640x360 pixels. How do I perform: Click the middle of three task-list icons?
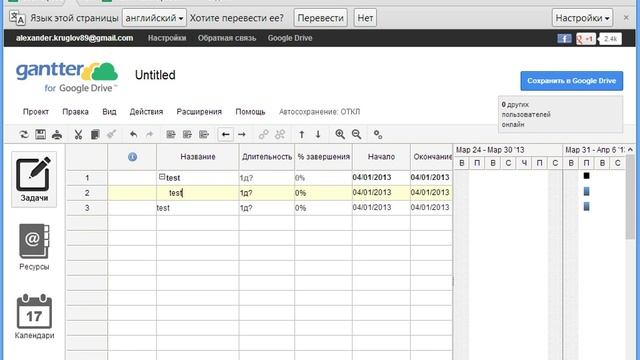187,134
